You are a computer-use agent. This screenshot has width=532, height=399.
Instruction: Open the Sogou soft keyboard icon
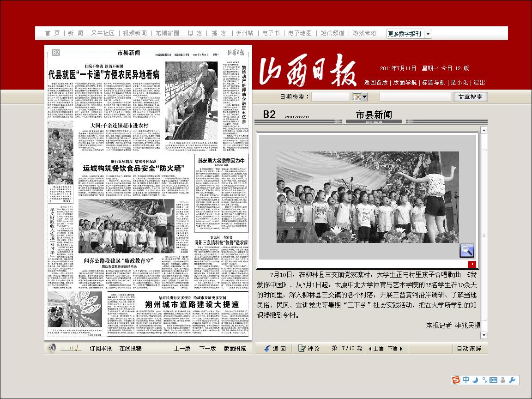(493, 380)
